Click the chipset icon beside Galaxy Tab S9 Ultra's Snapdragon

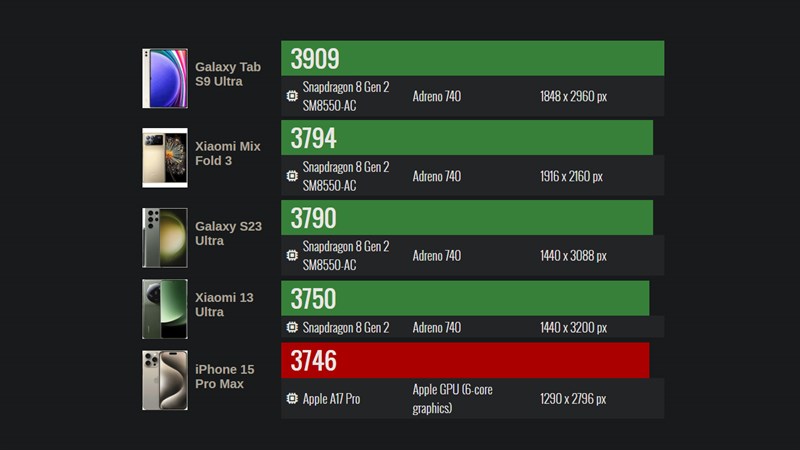[292, 96]
